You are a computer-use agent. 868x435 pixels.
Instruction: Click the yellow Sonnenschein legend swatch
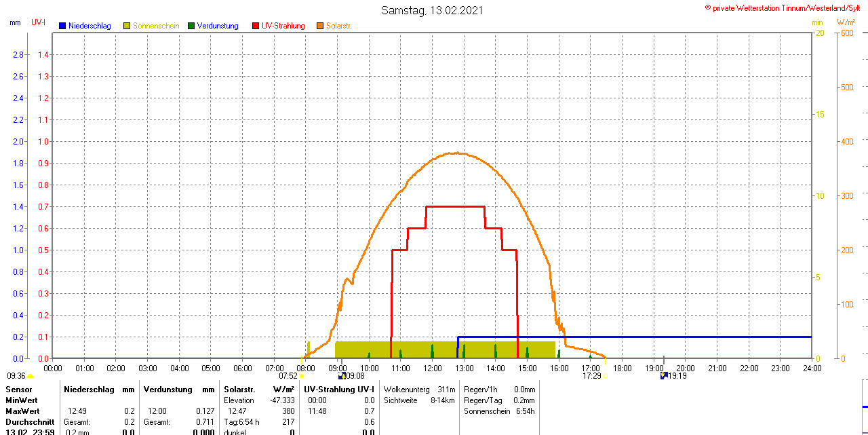pos(127,26)
